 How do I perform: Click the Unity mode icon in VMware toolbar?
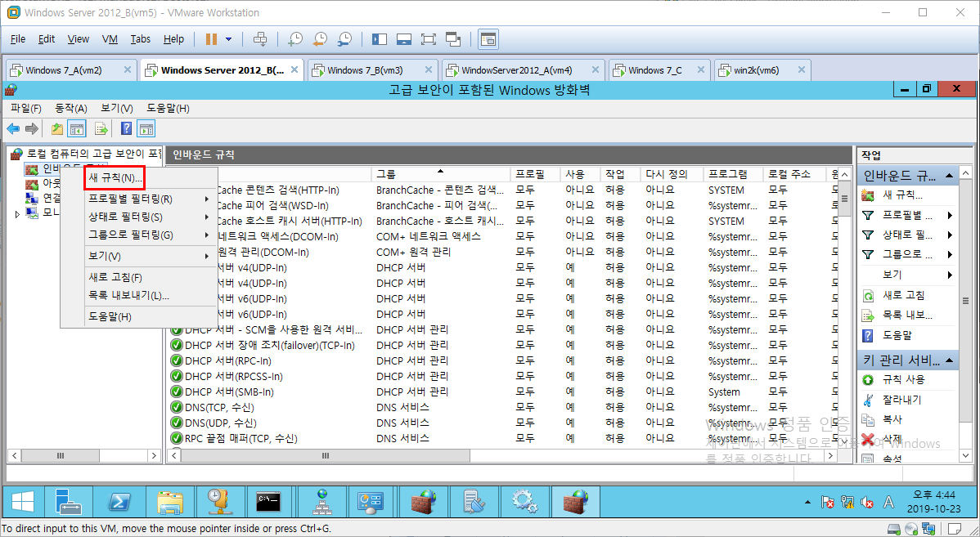[x=453, y=38]
